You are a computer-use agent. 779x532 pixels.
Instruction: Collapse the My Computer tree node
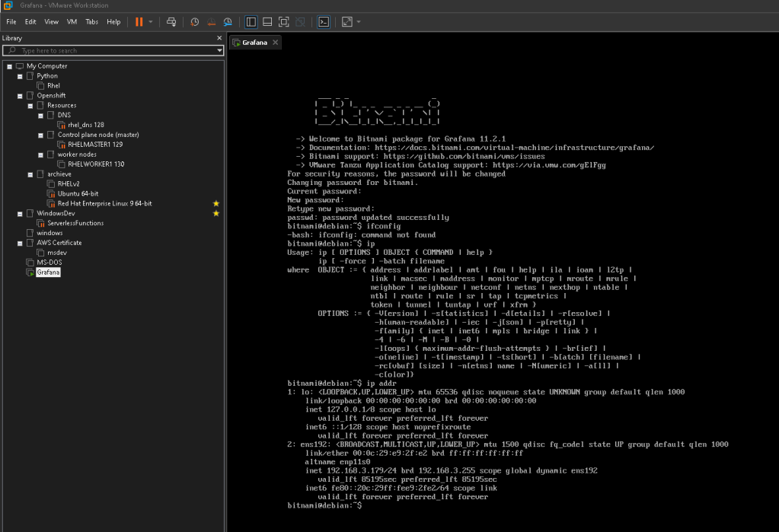9,66
